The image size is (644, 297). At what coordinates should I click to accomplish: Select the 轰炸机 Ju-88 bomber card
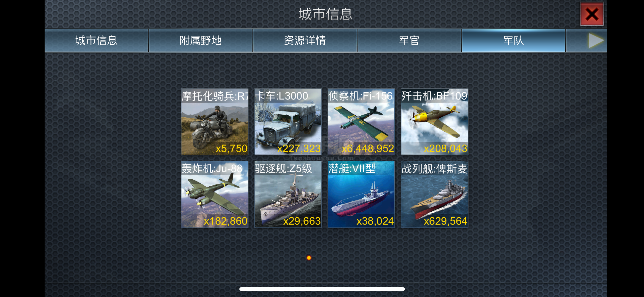coord(215,194)
